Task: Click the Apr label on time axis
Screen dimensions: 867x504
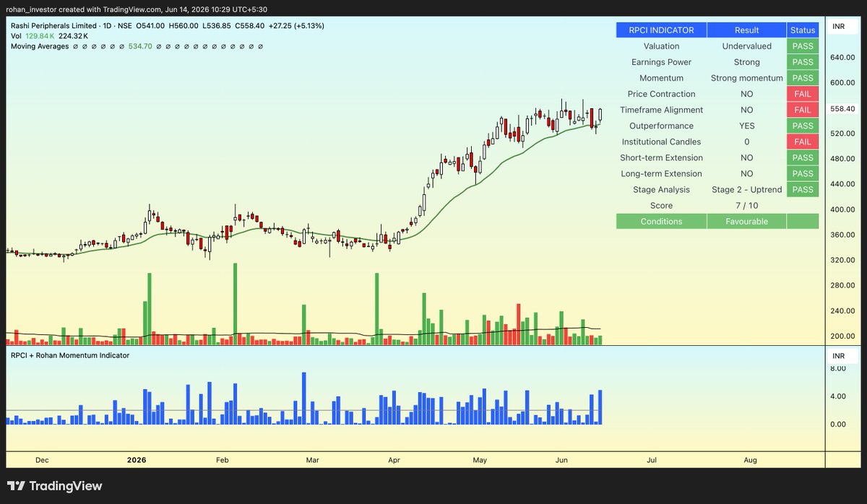Action: point(394,459)
